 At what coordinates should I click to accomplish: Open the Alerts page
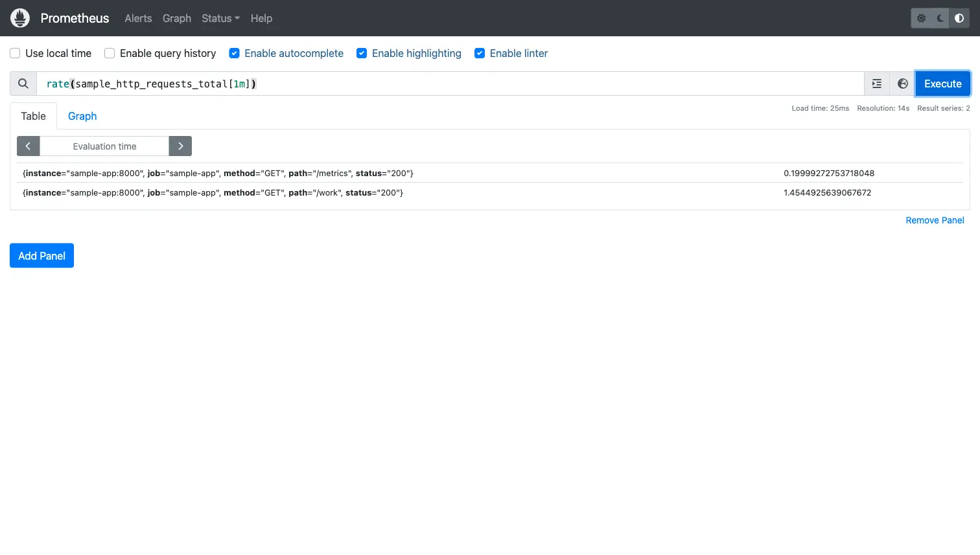click(138, 18)
